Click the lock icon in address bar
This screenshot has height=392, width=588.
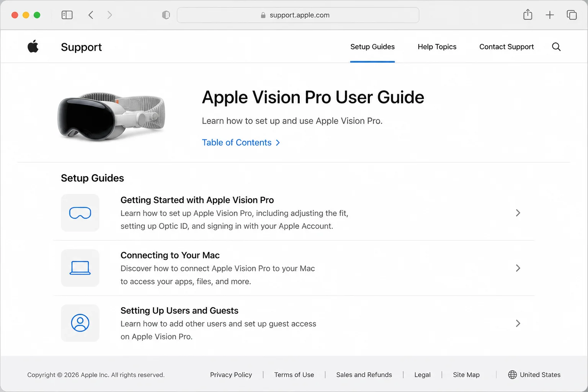263,15
